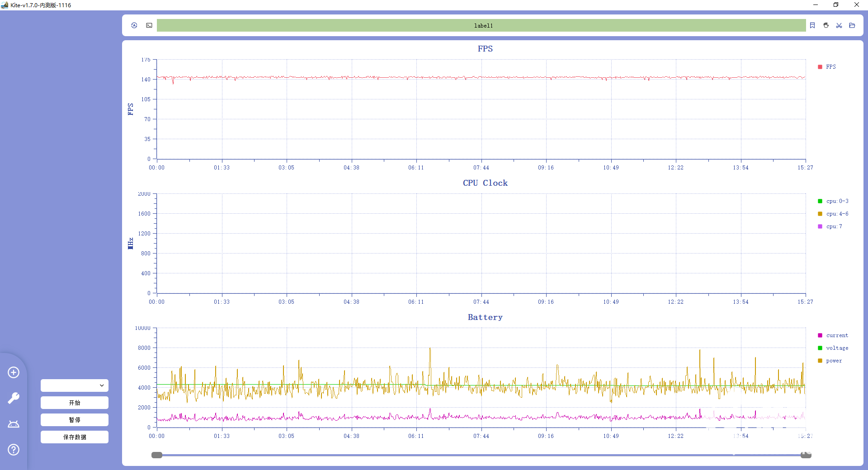Close the Kite window

click(857, 5)
